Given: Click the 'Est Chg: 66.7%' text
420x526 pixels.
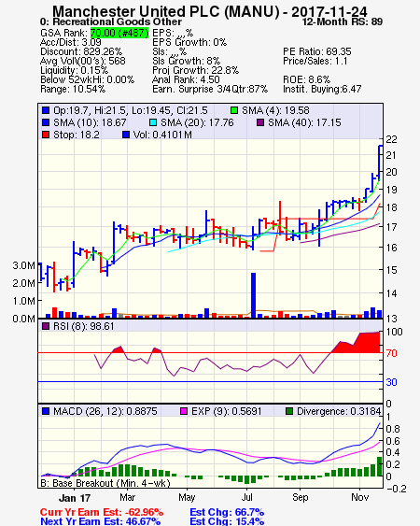Looking at the screenshot, I should [x=227, y=512].
